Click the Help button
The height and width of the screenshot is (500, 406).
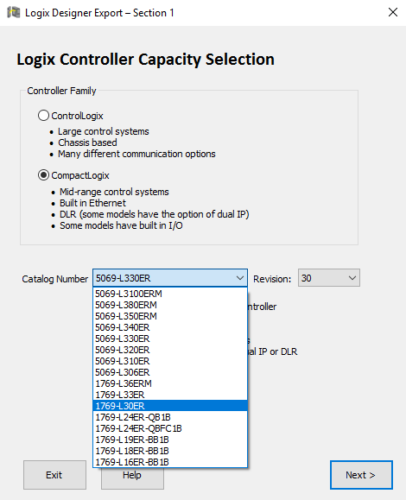click(132, 478)
